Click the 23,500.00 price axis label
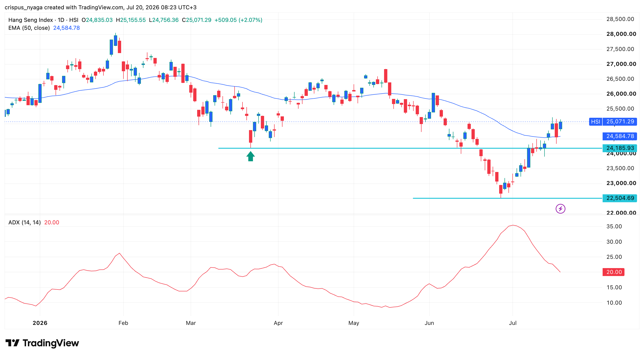 click(x=620, y=168)
